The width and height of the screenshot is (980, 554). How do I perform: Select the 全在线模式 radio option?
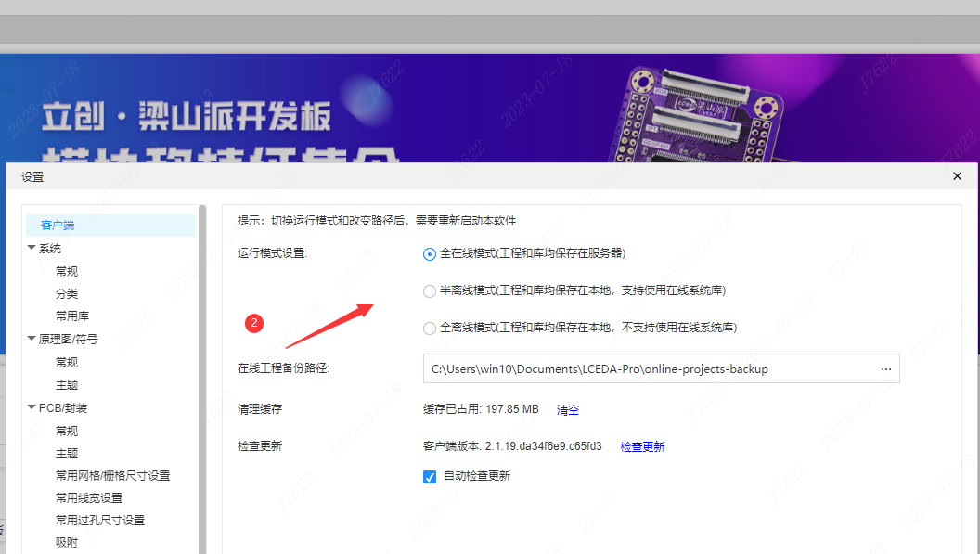(430, 254)
